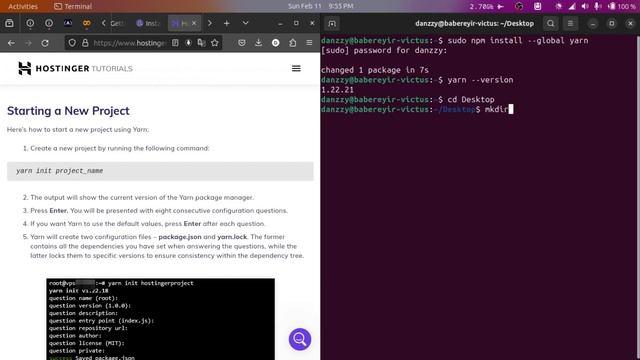Image resolution: width=640 pixels, height=360 pixels.
Task: Open the clock and calendar in top bar
Action: [x=321, y=6]
